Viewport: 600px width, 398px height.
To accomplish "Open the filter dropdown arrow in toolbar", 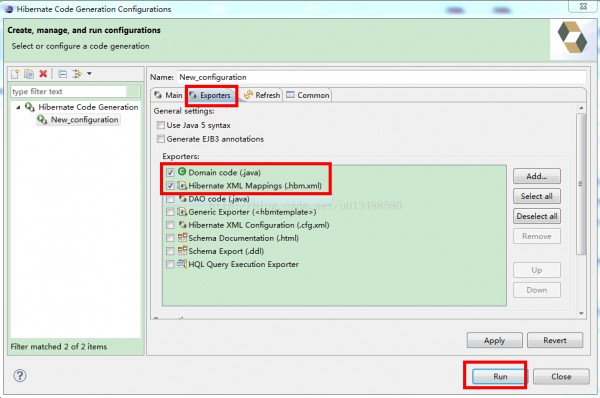I will pyautogui.click(x=89, y=73).
